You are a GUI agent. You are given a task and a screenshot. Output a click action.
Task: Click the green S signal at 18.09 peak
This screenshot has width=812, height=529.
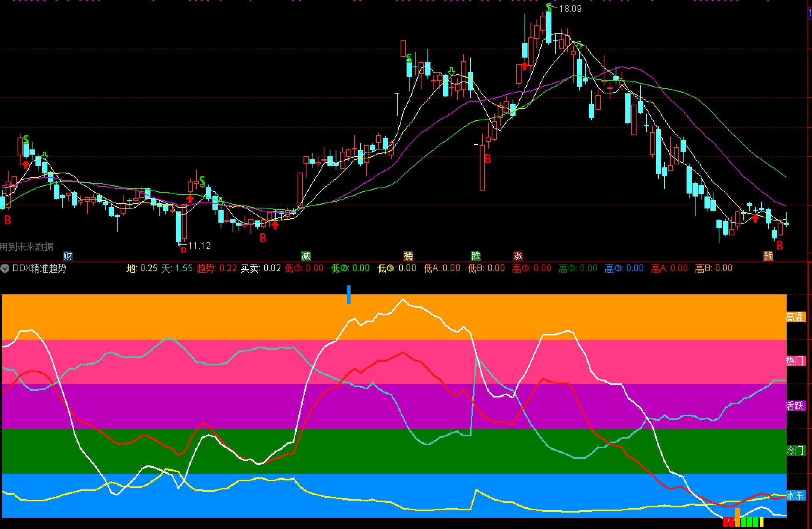548,7
